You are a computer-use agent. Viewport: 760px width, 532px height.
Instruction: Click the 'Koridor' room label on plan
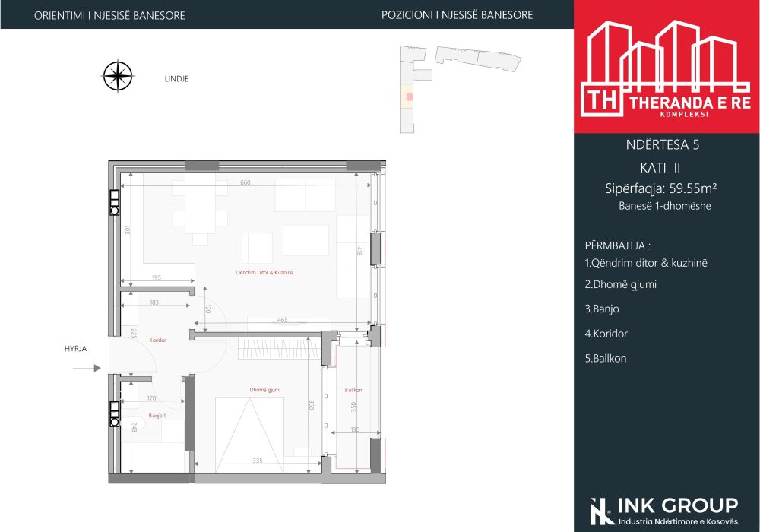click(157, 340)
